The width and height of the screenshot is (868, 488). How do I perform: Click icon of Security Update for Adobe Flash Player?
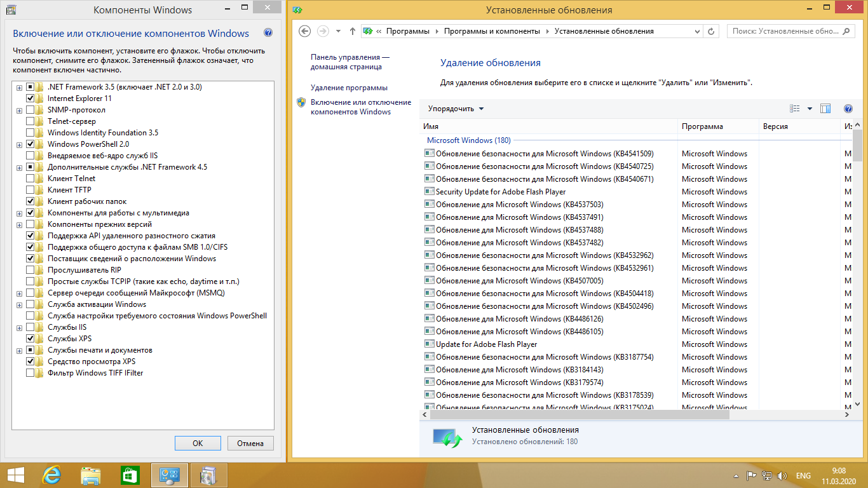point(429,192)
